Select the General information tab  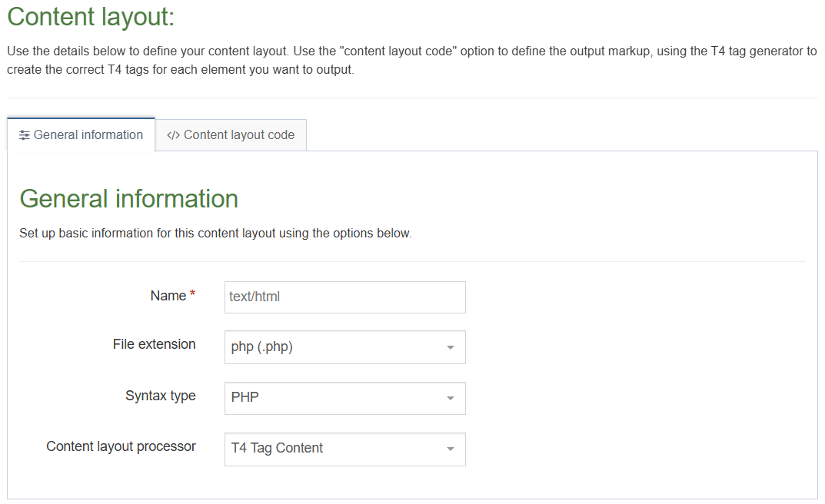[x=80, y=134]
